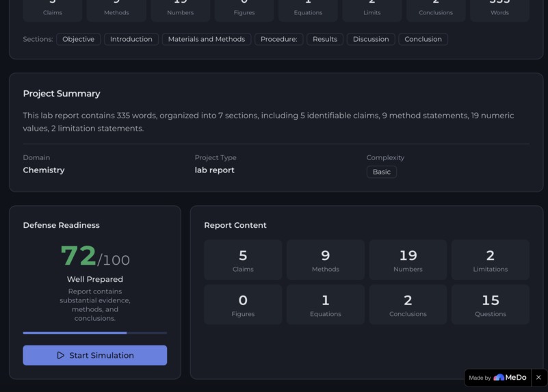Click the Words stat card at top
548x392 pixels.
coord(499,10)
